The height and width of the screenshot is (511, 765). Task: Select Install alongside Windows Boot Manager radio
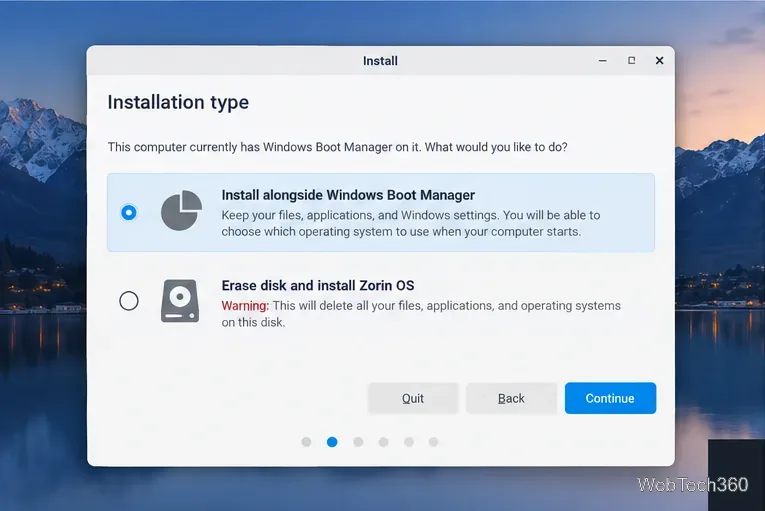tap(129, 212)
